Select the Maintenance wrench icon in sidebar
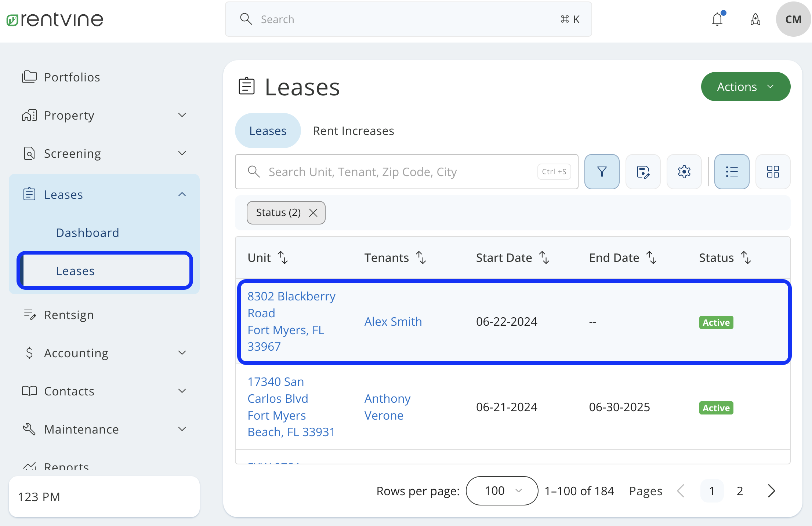This screenshot has height=526, width=812. (29, 429)
